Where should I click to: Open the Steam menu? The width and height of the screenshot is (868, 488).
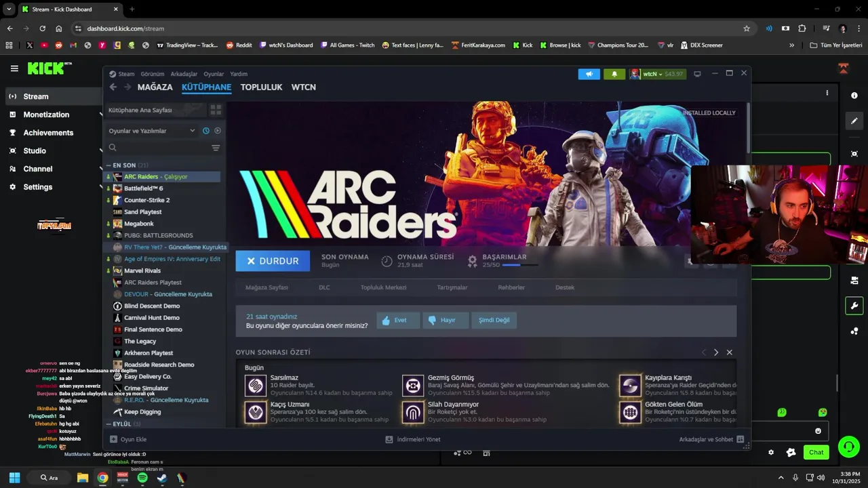point(123,74)
